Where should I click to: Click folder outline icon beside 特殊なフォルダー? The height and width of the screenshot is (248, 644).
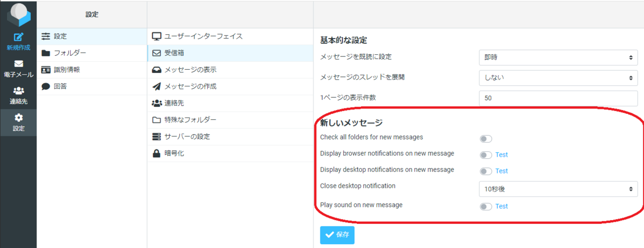click(157, 120)
